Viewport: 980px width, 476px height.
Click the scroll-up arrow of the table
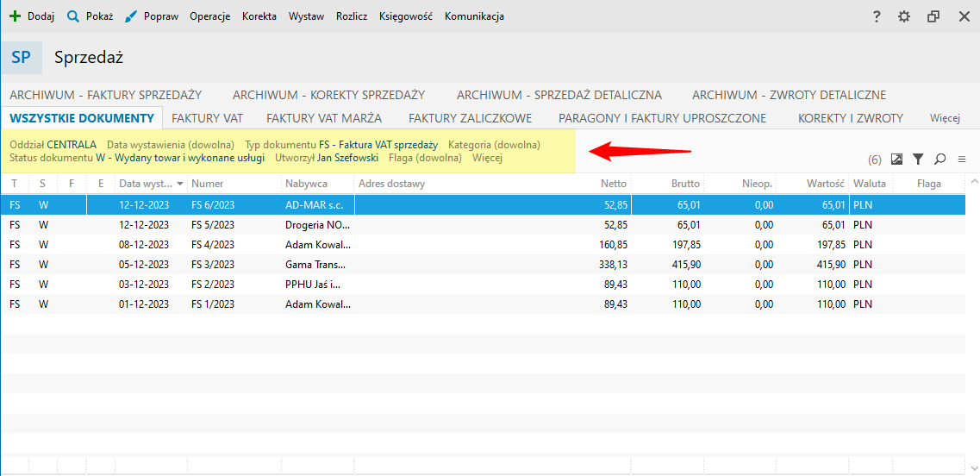[972, 182]
